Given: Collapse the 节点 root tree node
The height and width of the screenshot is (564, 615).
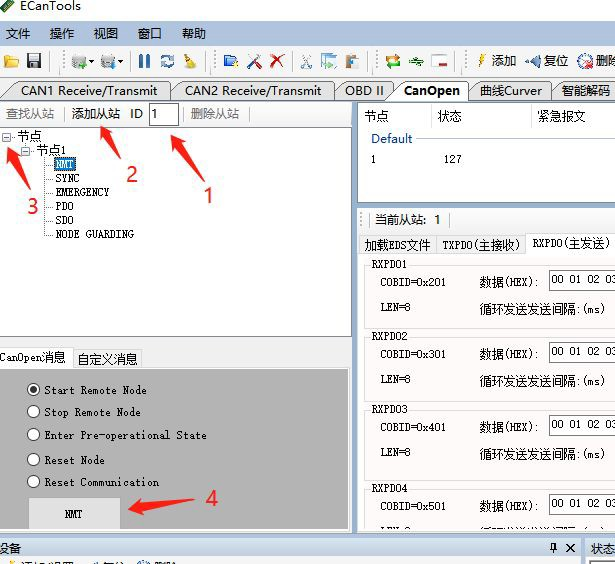Looking at the screenshot, I should 8,136.
